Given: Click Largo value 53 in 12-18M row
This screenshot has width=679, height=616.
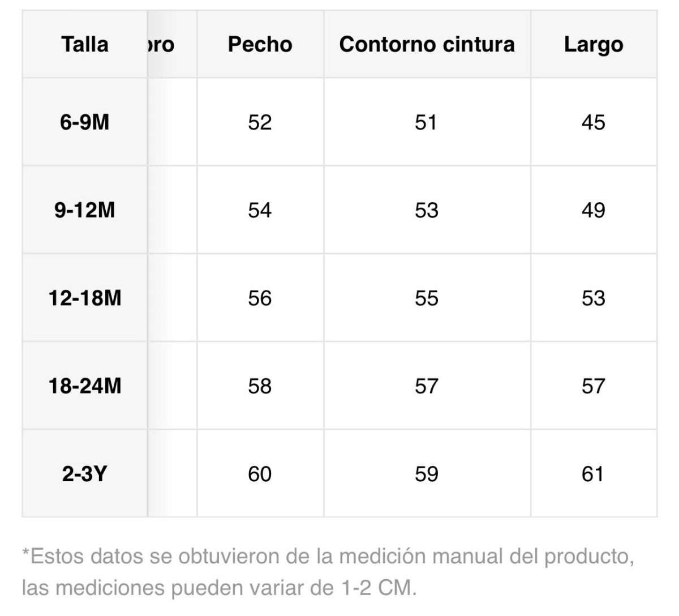Looking at the screenshot, I should (594, 298).
